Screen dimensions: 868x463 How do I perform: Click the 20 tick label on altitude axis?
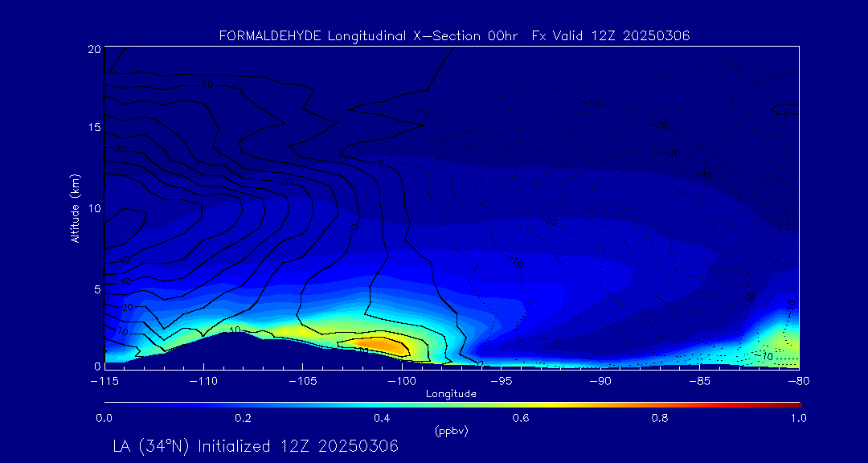coord(93,49)
